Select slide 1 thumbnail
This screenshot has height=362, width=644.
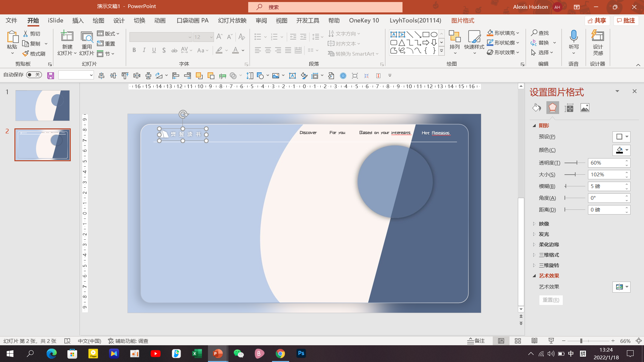pos(43,106)
